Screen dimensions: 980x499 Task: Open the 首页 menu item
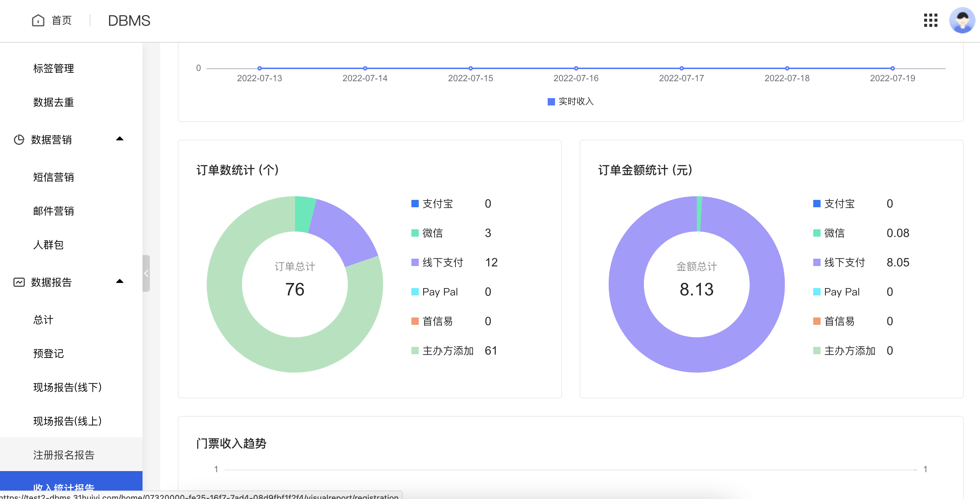click(62, 20)
